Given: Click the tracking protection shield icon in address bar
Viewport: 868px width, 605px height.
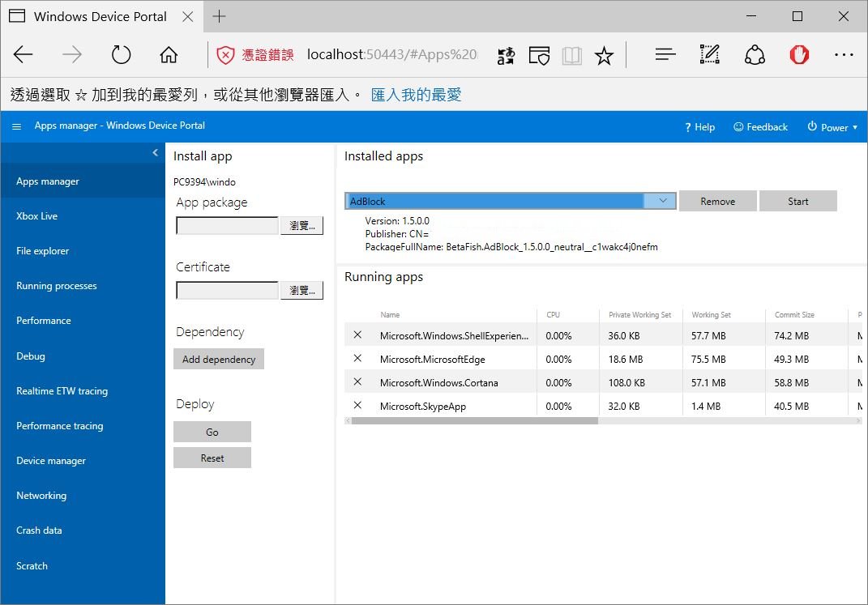Looking at the screenshot, I should pos(539,55).
